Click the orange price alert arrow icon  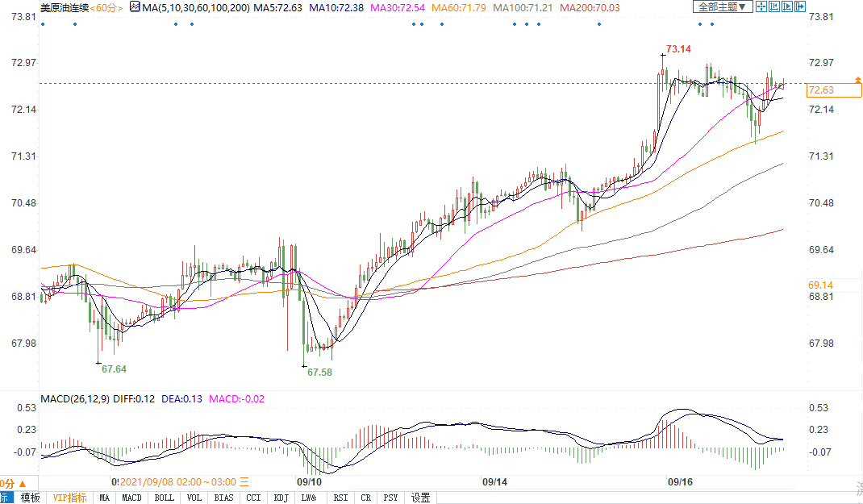tap(857, 78)
